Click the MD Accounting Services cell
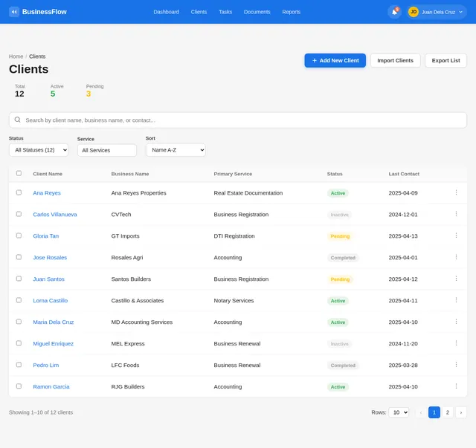 pos(142,322)
